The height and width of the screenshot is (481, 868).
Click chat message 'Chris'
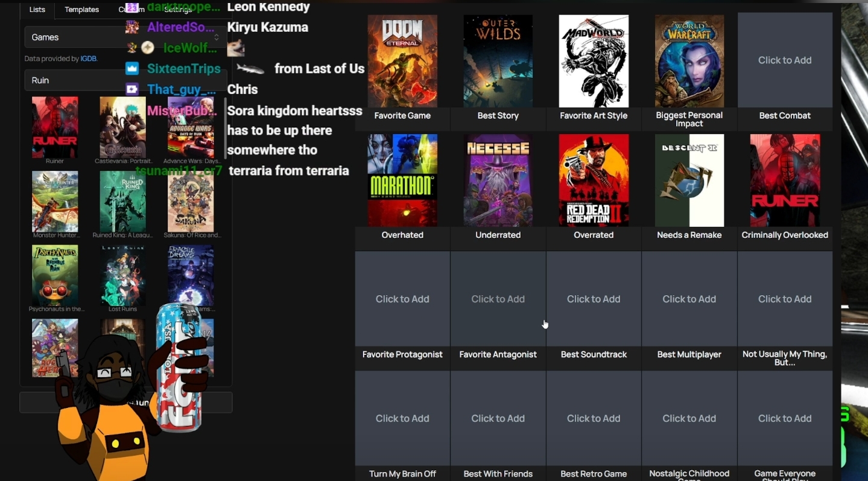click(242, 89)
